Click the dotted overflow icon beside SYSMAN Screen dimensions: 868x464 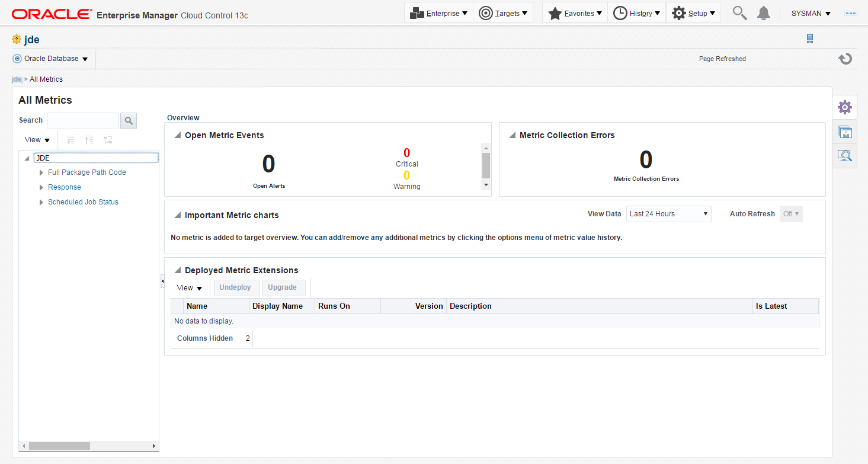tap(851, 13)
